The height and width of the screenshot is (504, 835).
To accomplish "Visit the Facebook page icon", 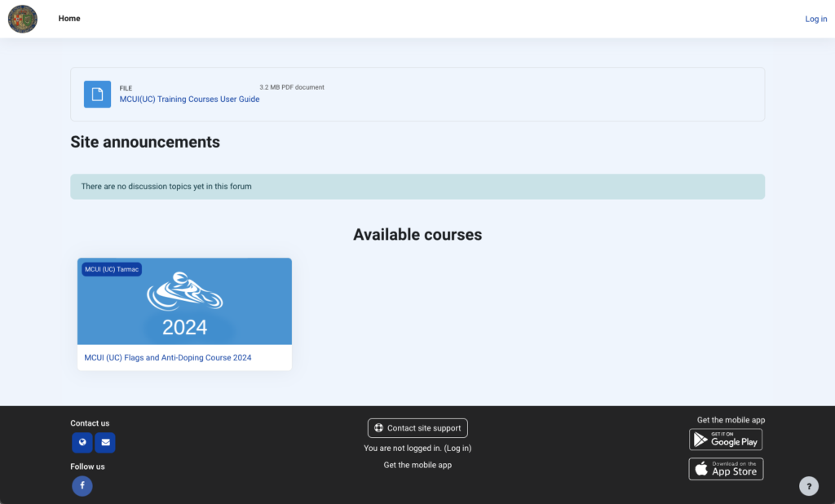I will (82, 485).
